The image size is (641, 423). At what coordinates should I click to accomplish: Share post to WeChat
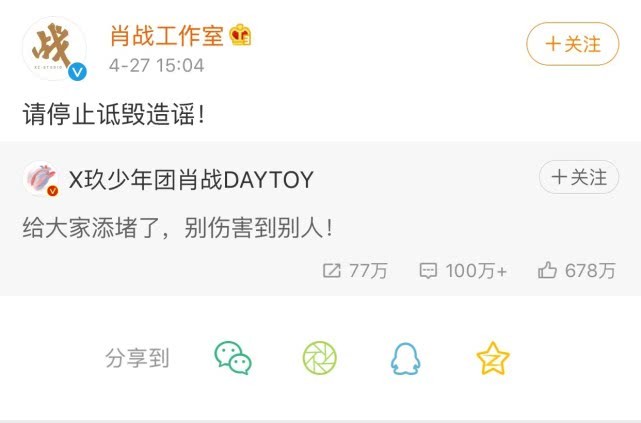tap(233, 358)
